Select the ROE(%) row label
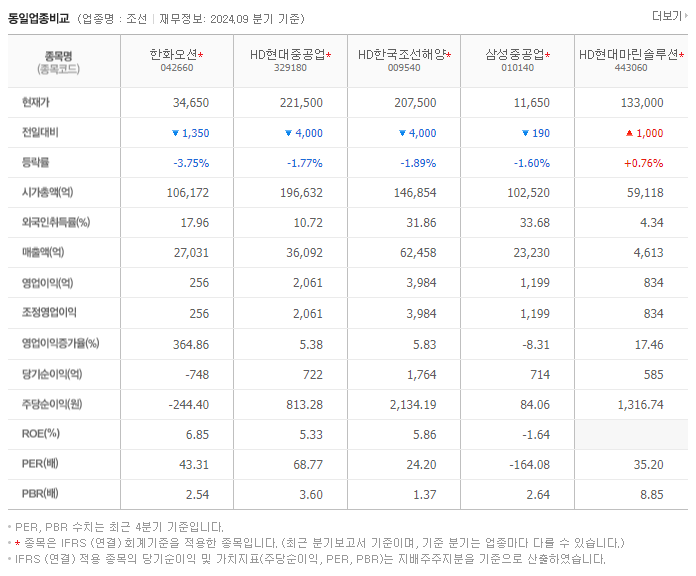 (41, 434)
